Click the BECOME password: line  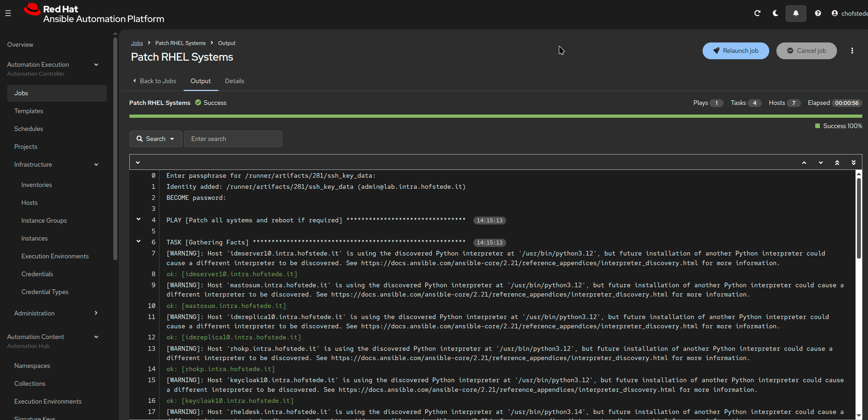click(x=196, y=198)
